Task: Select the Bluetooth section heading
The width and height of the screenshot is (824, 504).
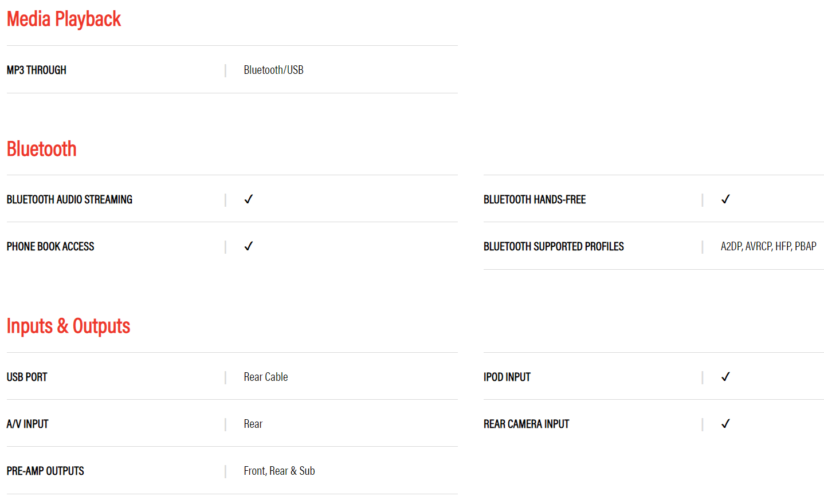Action: (41, 149)
